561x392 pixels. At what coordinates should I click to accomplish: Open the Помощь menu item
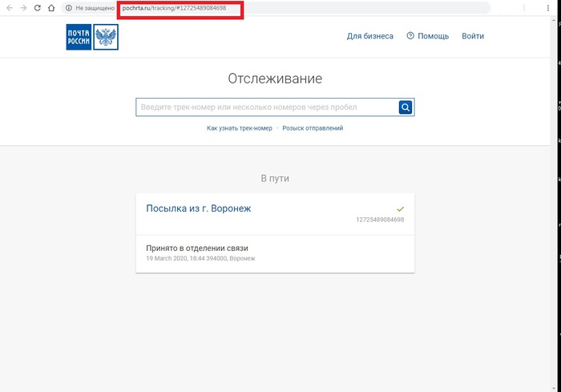tap(433, 36)
